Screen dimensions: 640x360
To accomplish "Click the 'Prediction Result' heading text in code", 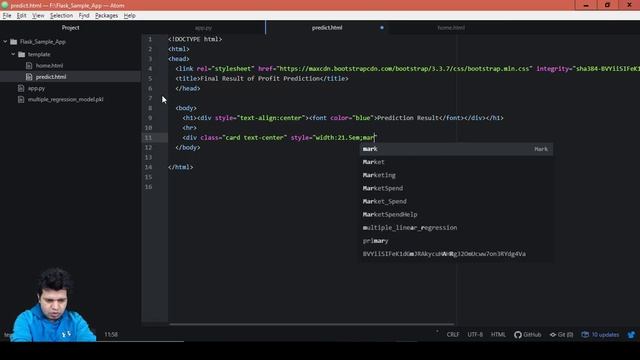I will [x=408, y=118].
